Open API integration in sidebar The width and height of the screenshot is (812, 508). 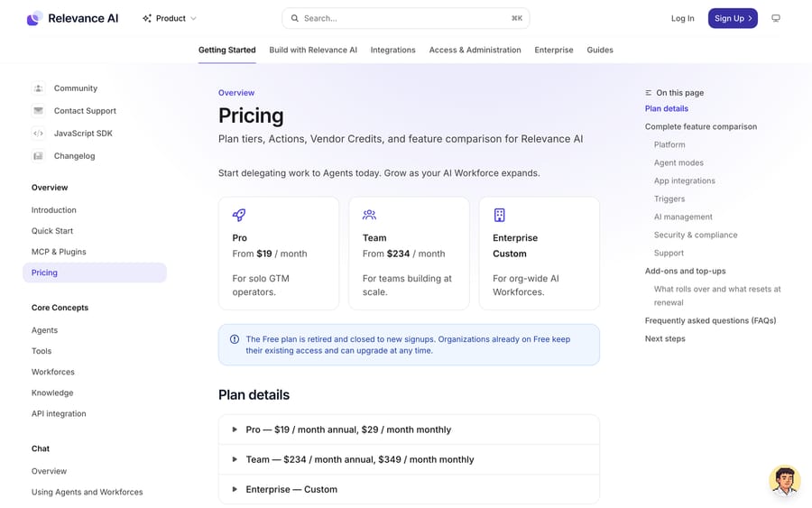point(59,413)
